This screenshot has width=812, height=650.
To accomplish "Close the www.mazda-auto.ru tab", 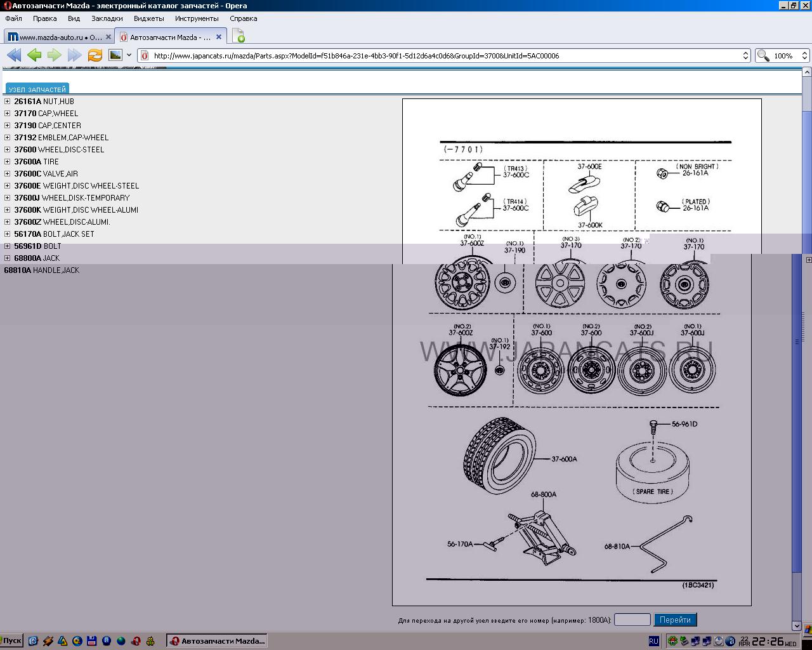I will pyautogui.click(x=108, y=37).
